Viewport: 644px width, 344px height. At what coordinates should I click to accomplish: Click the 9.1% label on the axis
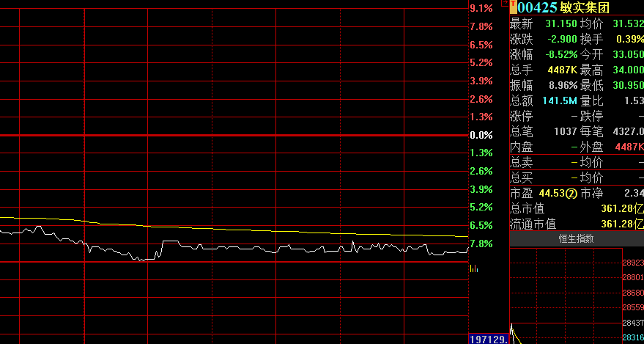[481, 8]
